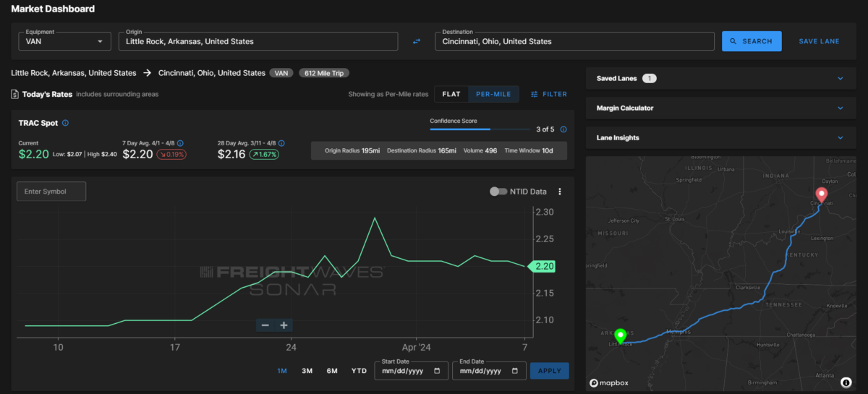The height and width of the screenshot is (394, 868).
Task: Switch rates display to PER-MILE
Action: coord(493,94)
